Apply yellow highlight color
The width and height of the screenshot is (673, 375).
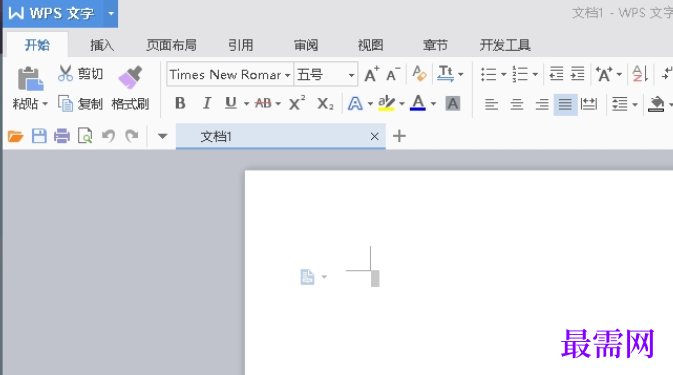[x=386, y=103]
